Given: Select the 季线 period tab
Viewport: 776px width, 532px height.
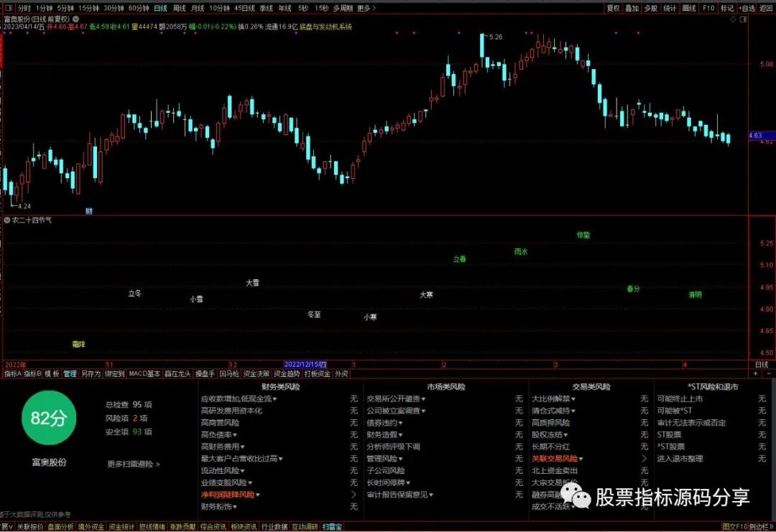Looking at the screenshot, I should click(x=267, y=9).
